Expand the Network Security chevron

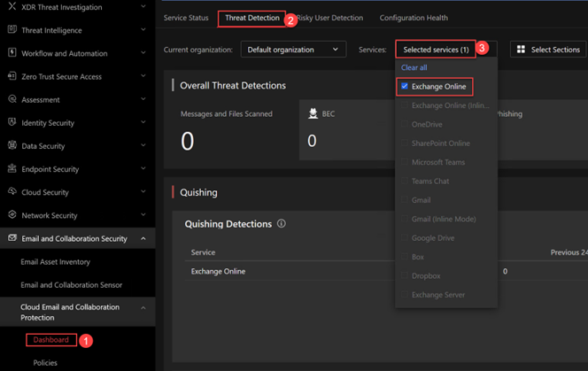click(x=143, y=215)
